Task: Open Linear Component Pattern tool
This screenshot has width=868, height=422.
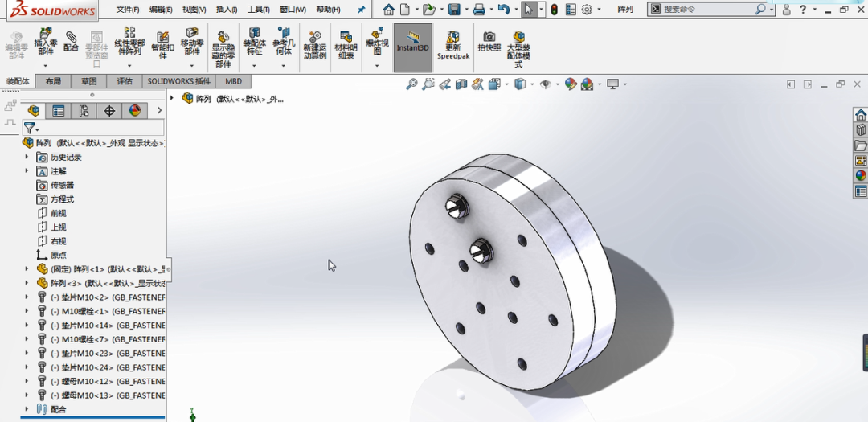Action: (x=129, y=42)
